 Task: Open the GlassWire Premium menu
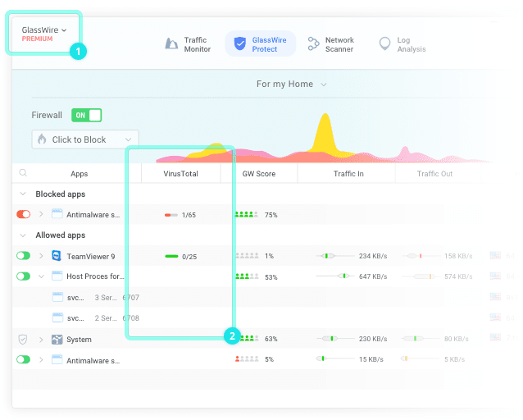coord(44,34)
